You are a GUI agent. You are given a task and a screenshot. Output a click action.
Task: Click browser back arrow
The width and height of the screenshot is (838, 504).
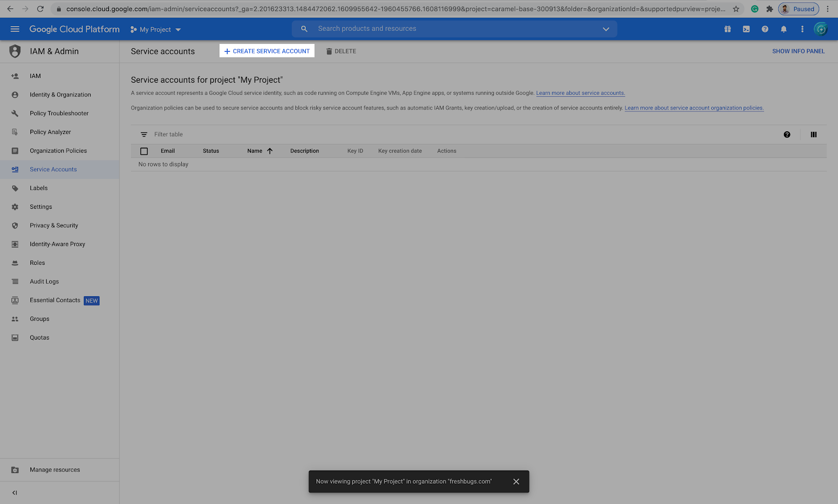coord(10,9)
